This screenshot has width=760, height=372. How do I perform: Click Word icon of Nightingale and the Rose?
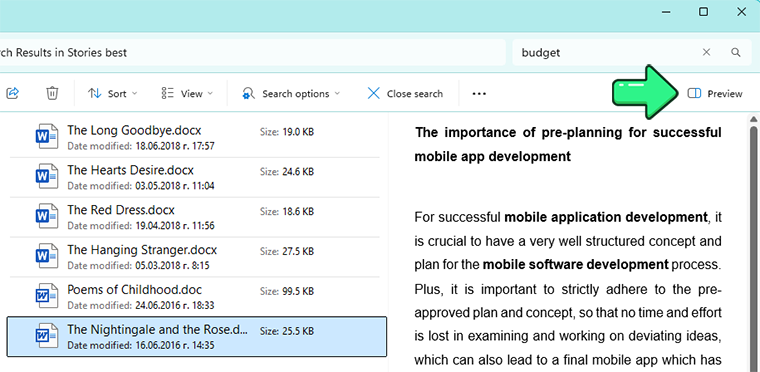47,336
